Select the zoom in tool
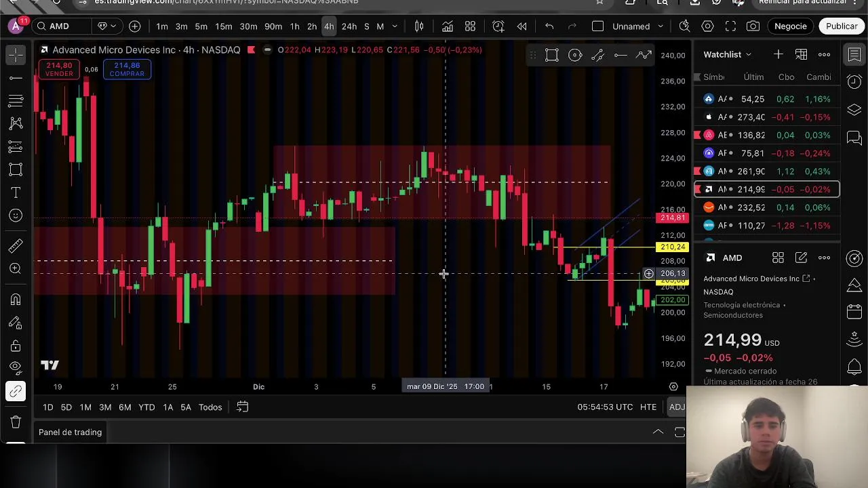The width and height of the screenshot is (868, 488). point(16,268)
